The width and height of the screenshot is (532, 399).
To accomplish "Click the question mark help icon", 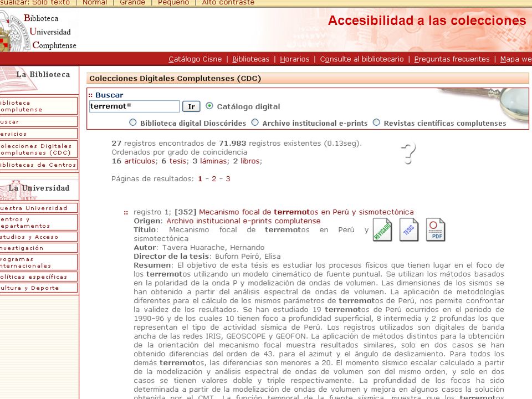I will pyautogui.click(x=408, y=154).
